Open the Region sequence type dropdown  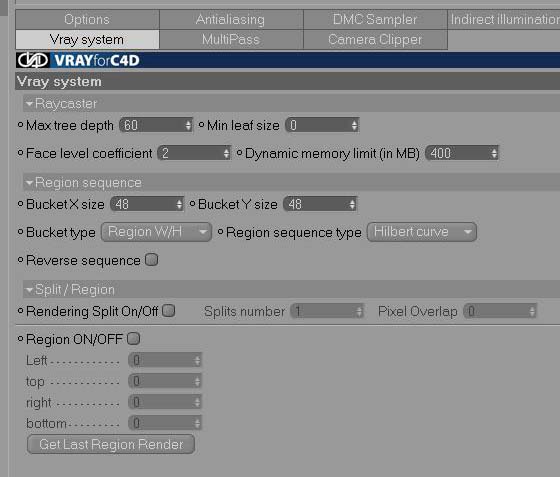[x=422, y=232]
